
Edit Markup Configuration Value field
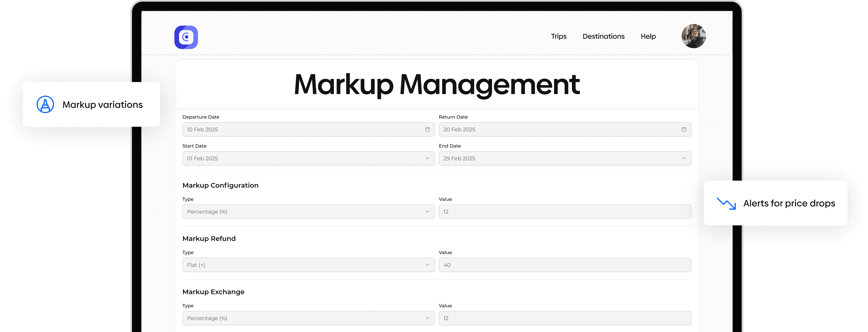(565, 211)
